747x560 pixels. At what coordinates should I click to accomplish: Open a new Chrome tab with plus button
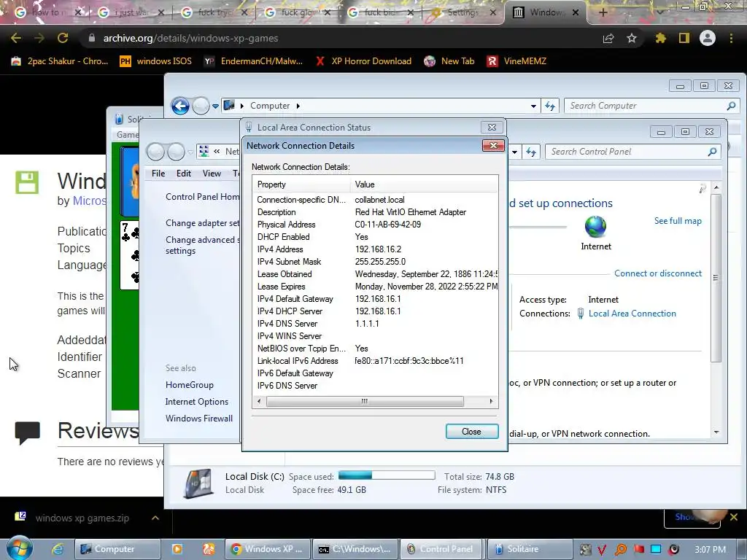(x=603, y=12)
